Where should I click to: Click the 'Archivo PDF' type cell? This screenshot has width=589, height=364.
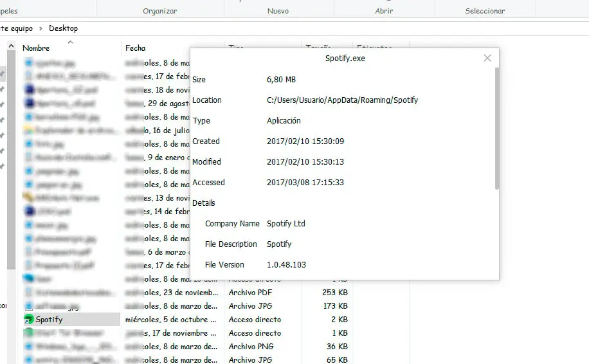click(x=250, y=292)
